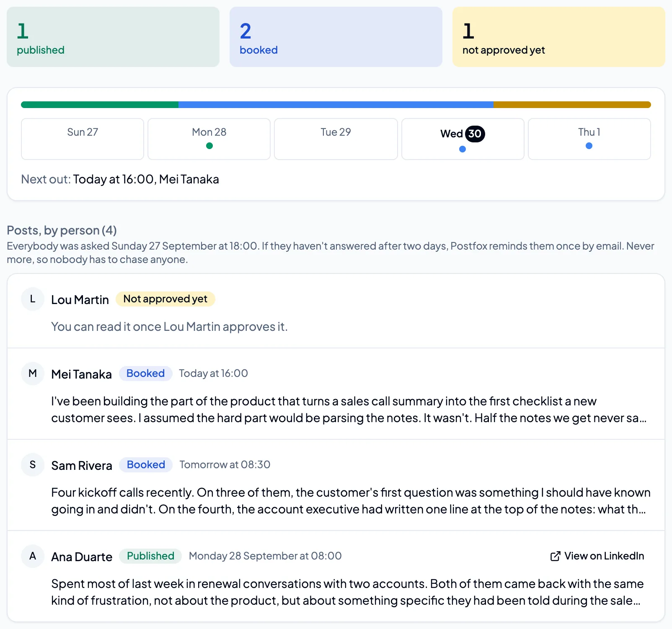
Task: Click the 'Tomorrow at 08:30' scheduled time
Action: (225, 465)
